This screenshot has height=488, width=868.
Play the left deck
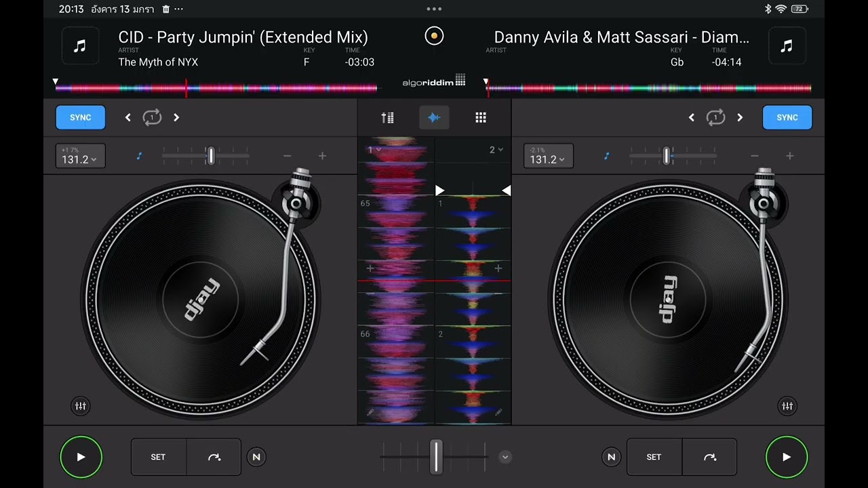pyautogui.click(x=81, y=457)
